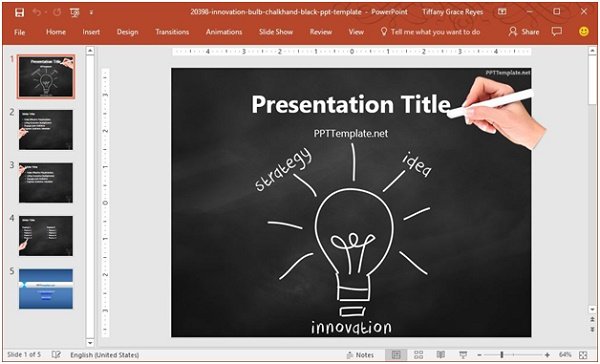Open the File menu
Viewport: 600px width, 364px height.
[20, 33]
